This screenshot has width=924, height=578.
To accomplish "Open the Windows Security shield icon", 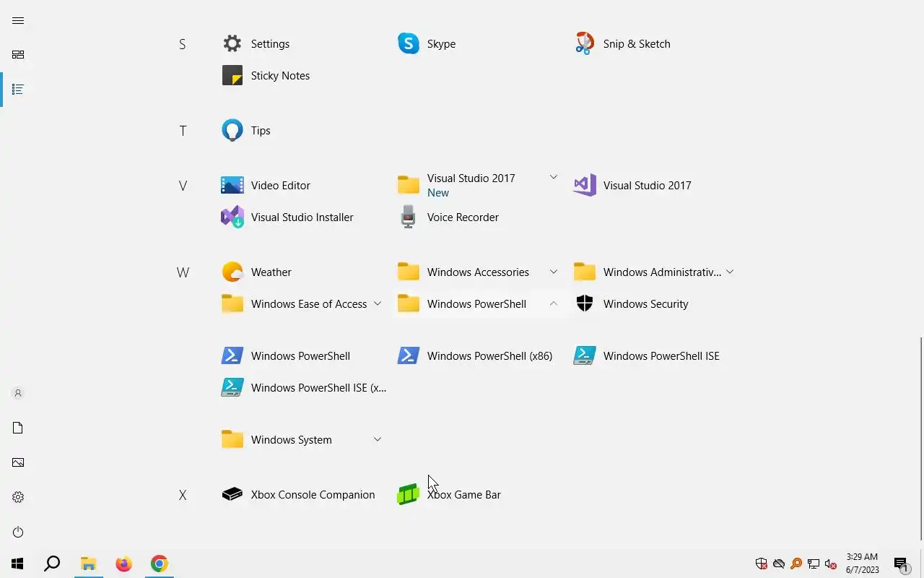I will [x=585, y=303].
